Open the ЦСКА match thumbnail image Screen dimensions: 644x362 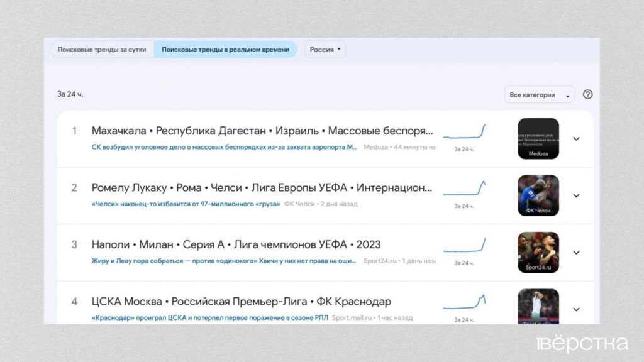538,306
